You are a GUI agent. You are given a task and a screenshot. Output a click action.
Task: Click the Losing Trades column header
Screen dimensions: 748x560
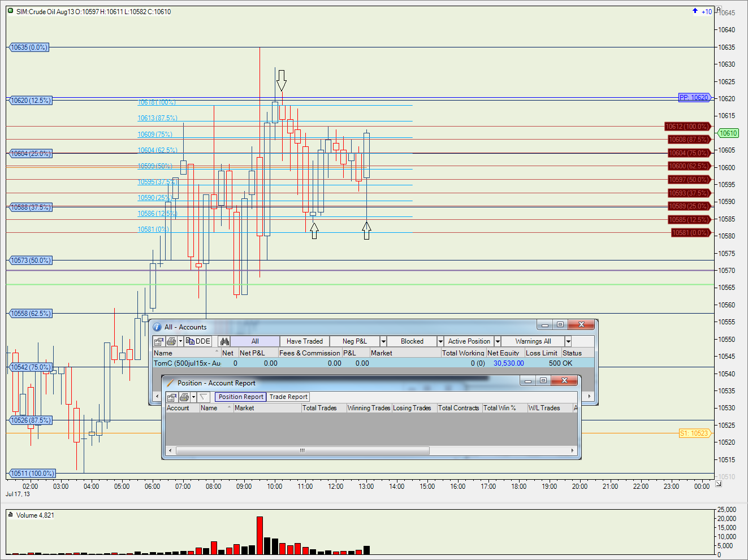coord(414,408)
